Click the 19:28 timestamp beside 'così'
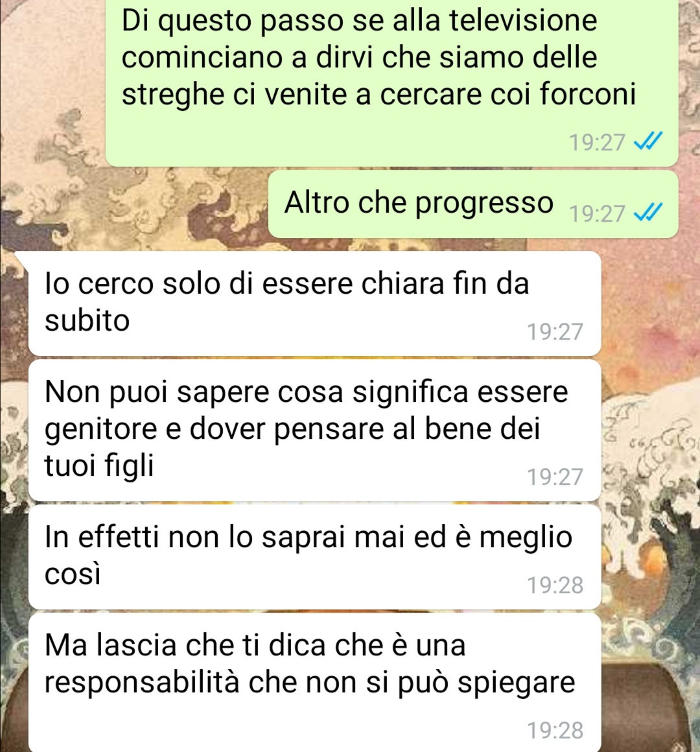Image resolution: width=700 pixels, height=752 pixels. [x=555, y=585]
